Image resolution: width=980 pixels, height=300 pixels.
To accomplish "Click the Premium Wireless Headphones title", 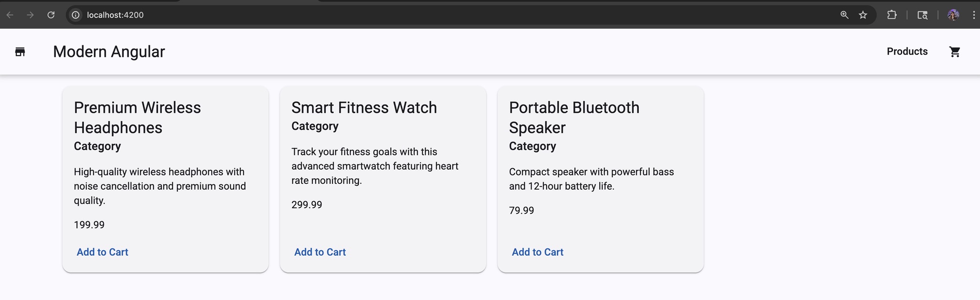I will (137, 118).
